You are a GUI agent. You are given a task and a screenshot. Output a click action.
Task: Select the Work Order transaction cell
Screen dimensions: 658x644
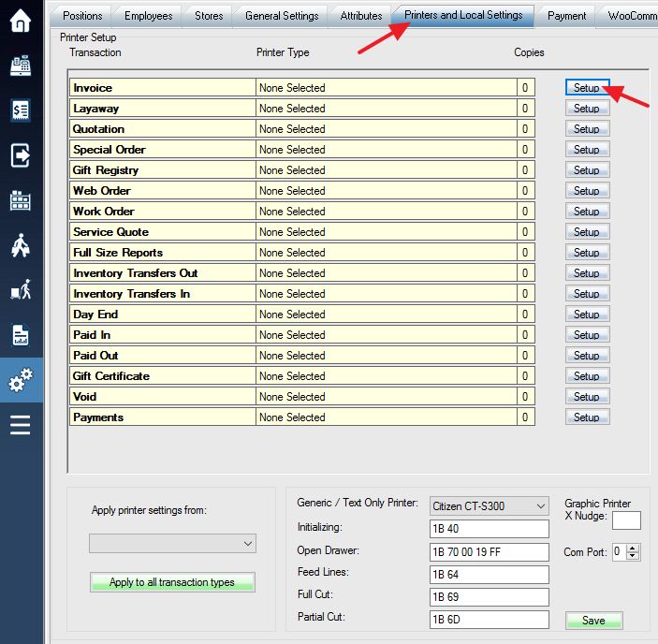(x=163, y=211)
